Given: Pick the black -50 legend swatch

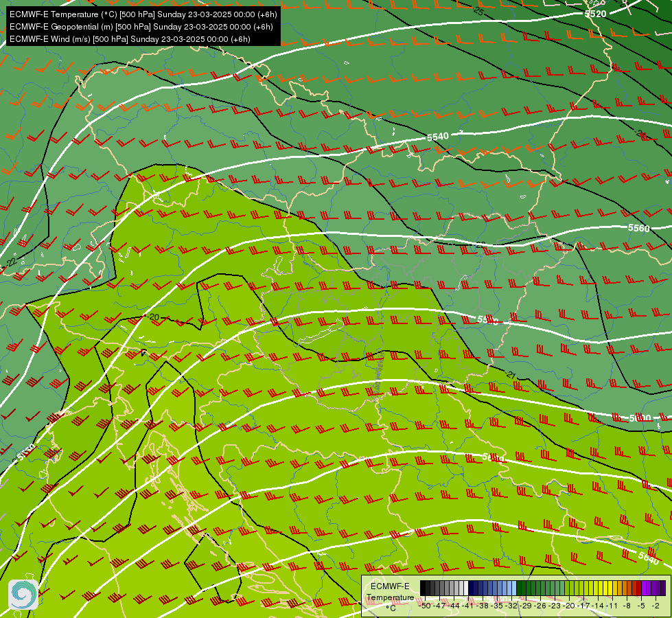Looking at the screenshot, I should 423,588.
